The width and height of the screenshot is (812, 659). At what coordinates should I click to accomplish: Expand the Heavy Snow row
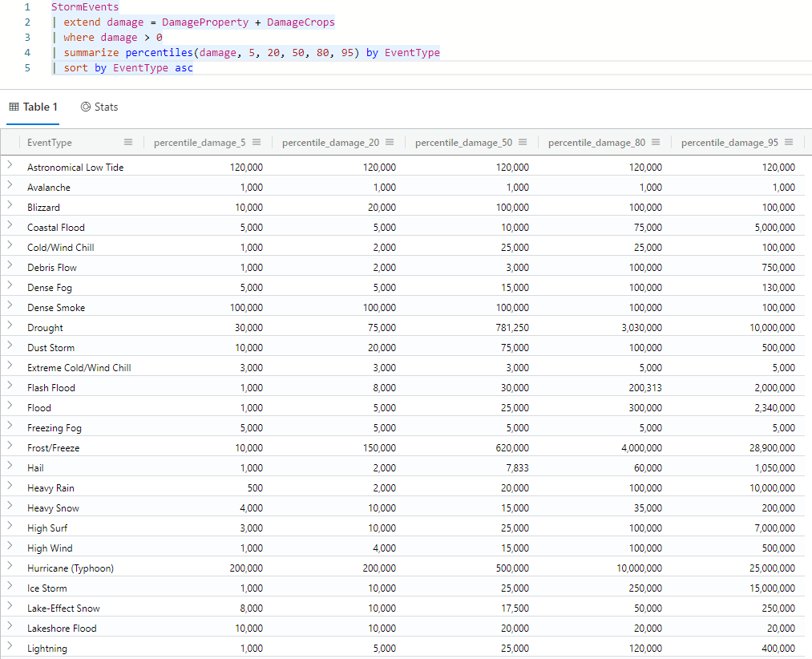(10, 506)
